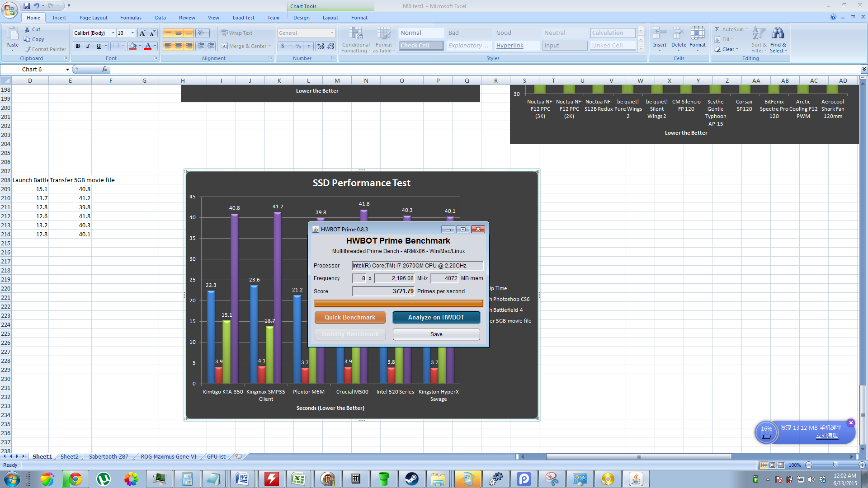Expand the Font dialog launcher
This screenshot has height=488, width=868.
coord(156,58)
